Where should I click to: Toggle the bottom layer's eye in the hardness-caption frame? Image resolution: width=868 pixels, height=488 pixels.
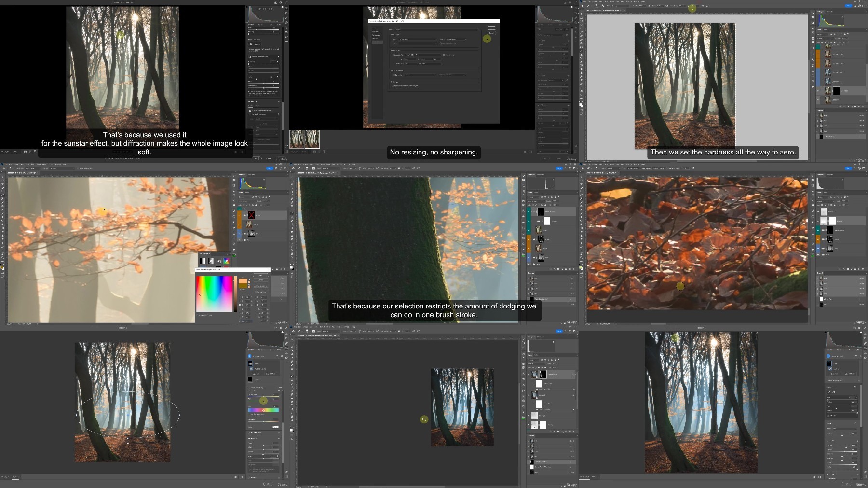tap(818, 100)
